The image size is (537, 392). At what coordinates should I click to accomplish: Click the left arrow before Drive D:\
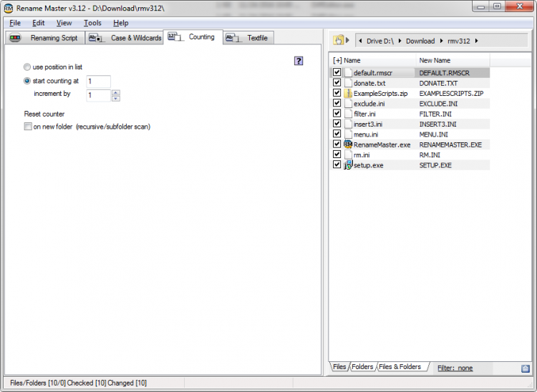tap(360, 41)
